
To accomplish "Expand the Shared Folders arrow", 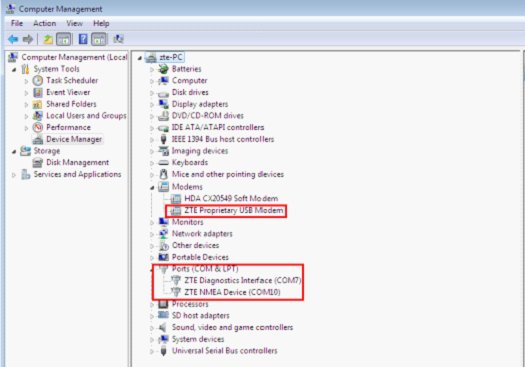I will click(x=26, y=104).
